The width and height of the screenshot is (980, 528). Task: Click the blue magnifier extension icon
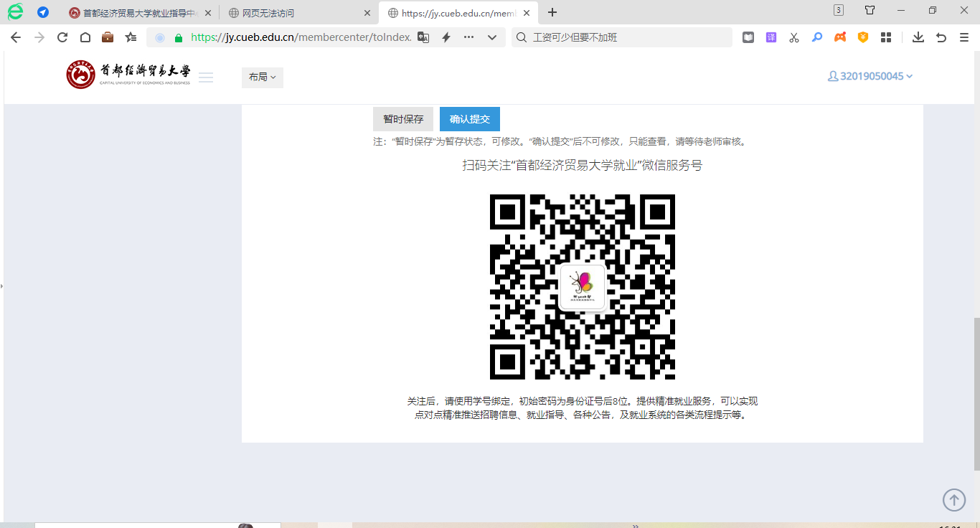(x=817, y=37)
